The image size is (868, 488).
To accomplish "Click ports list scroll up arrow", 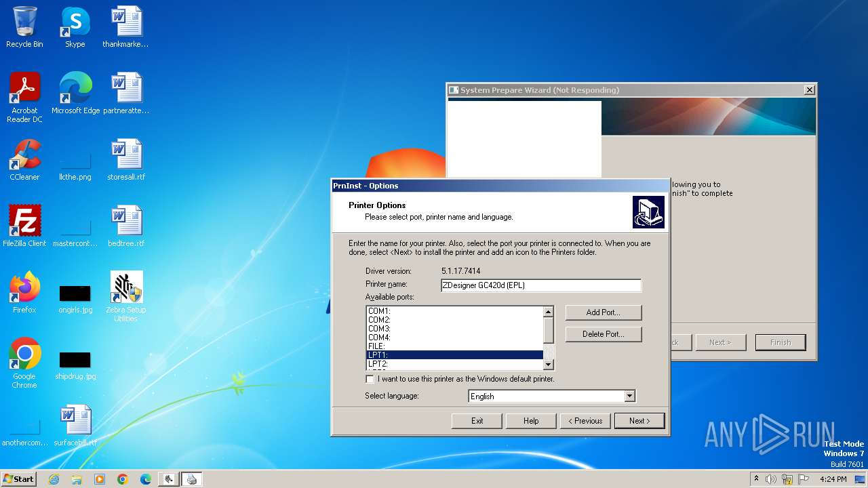I will click(549, 312).
